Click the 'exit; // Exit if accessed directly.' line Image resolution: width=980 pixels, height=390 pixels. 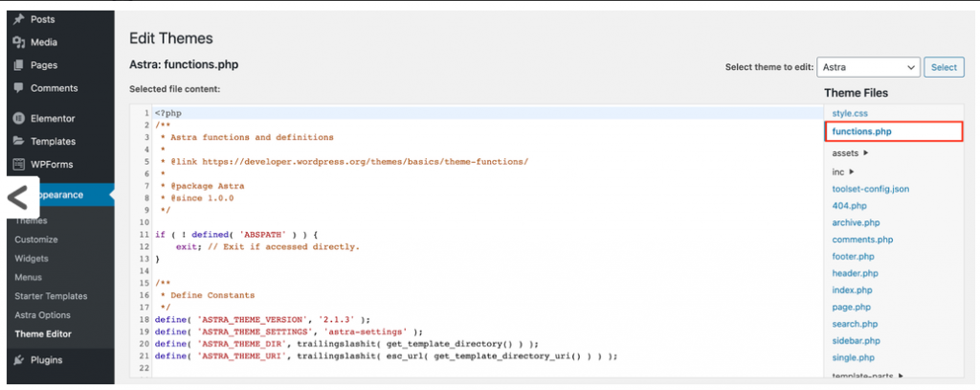(268, 246)
